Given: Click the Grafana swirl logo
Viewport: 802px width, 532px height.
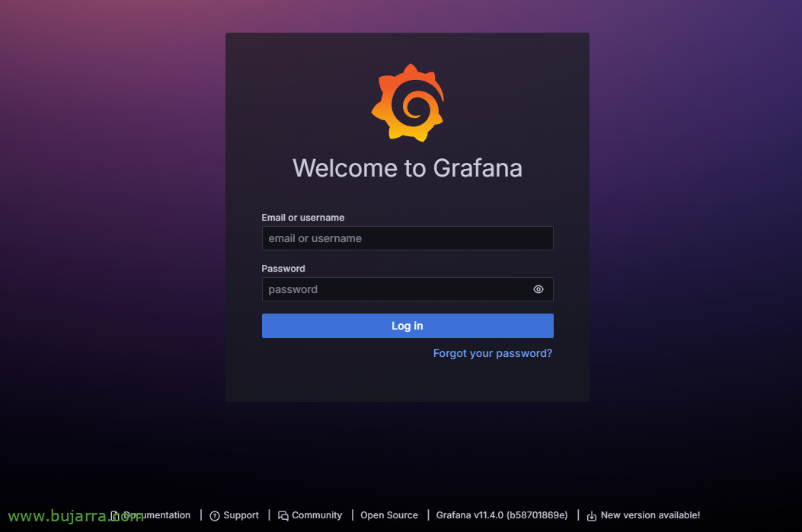Looking at the screenshot, I should click(407, 103).
